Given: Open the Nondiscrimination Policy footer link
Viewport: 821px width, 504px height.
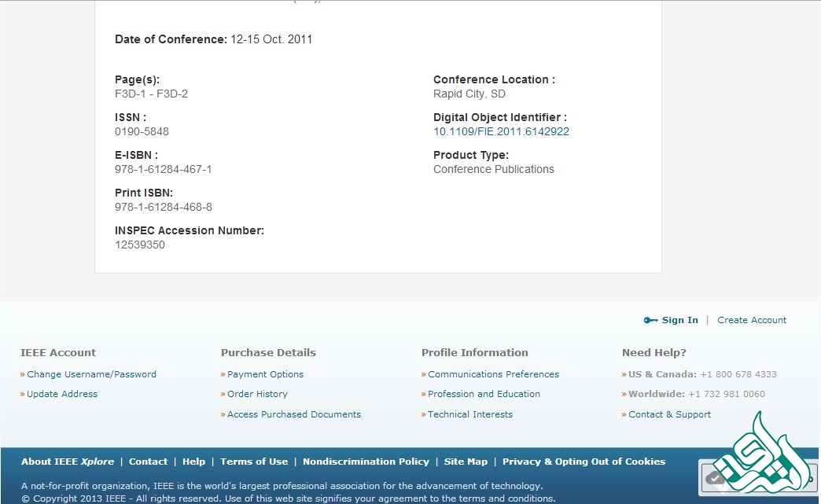Looking at the screenshot, I should (x=366, y=462).
